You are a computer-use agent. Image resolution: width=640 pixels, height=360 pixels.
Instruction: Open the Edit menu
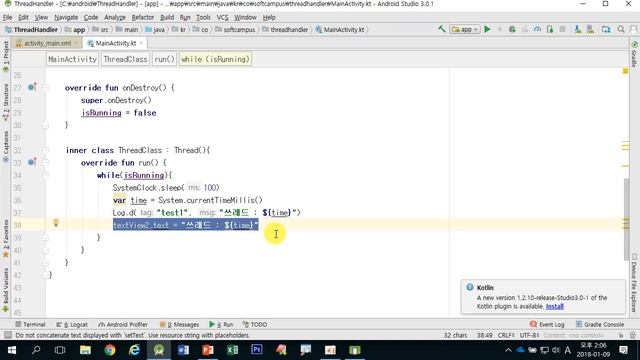[x=23, y=17]
